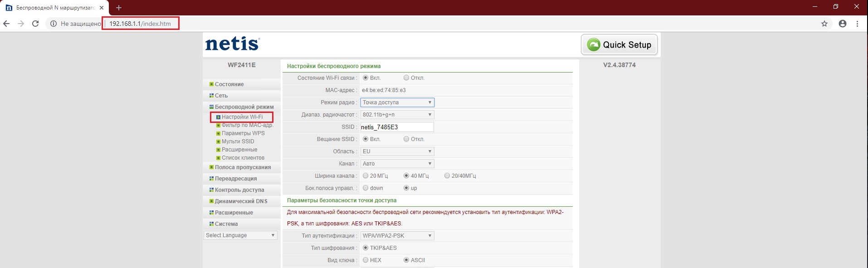
Task: Open Список клиентов submenu item
Action: pyautogui.click(x=243, y=158)
